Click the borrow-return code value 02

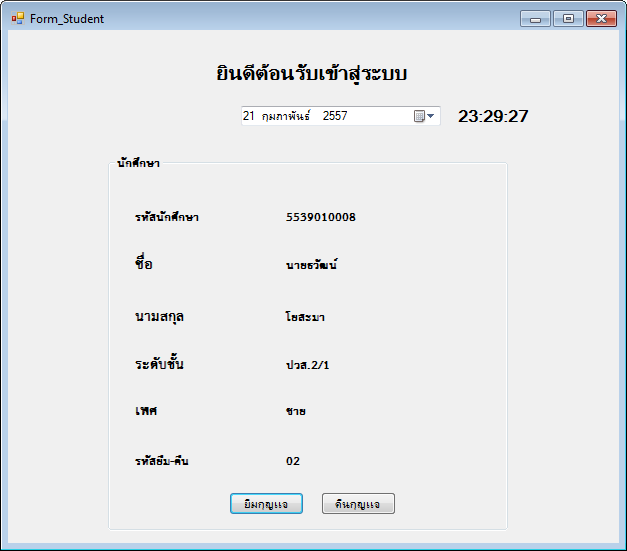(x=293, y=461)
